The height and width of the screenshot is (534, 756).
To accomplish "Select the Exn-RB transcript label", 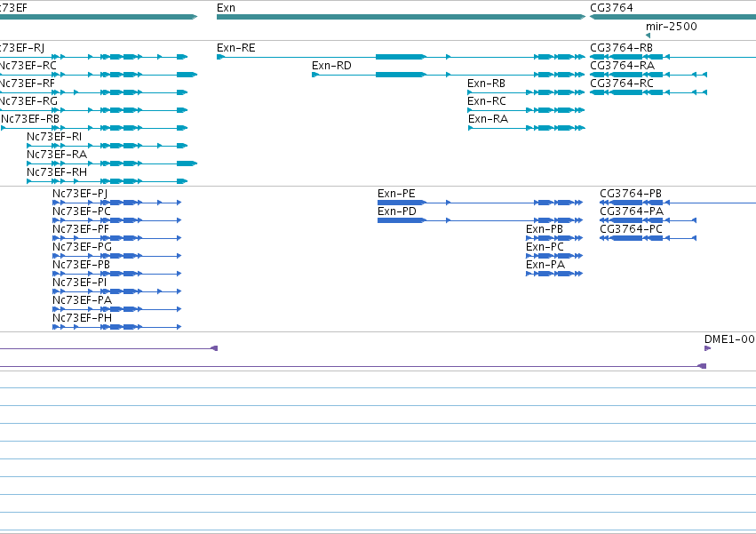I will coord(487,84).
